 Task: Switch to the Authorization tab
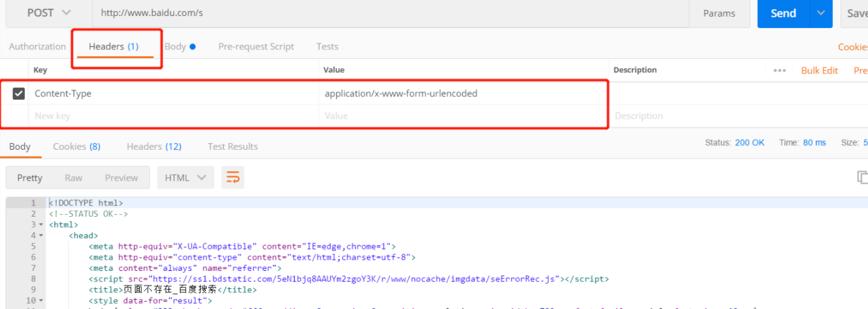(37, 46)
